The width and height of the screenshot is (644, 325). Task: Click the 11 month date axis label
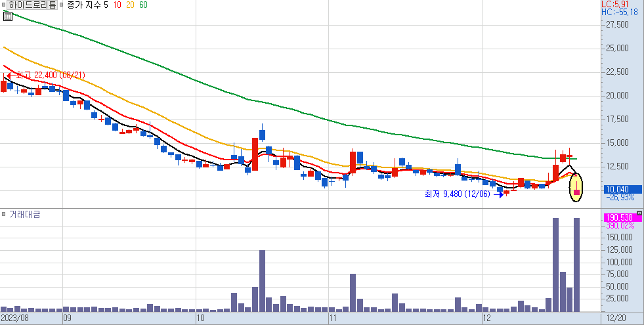(x=333, y=318)
